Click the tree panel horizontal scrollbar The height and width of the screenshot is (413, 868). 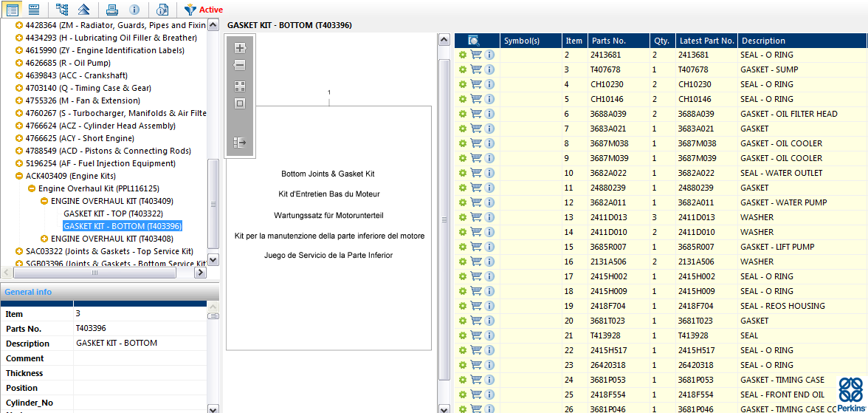[96, 273]
